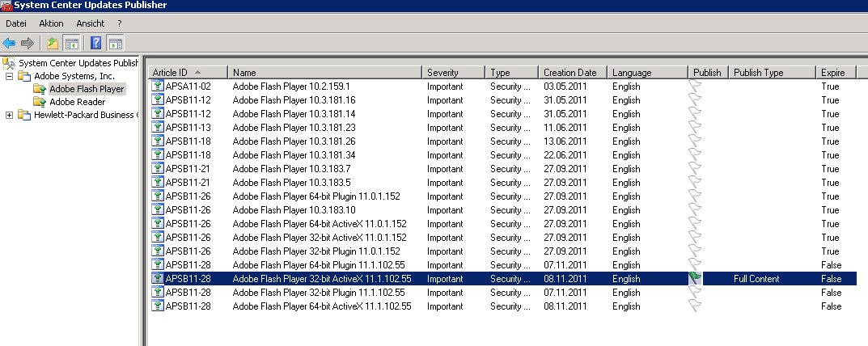Open Help with the question mark icon

(96, 43)
